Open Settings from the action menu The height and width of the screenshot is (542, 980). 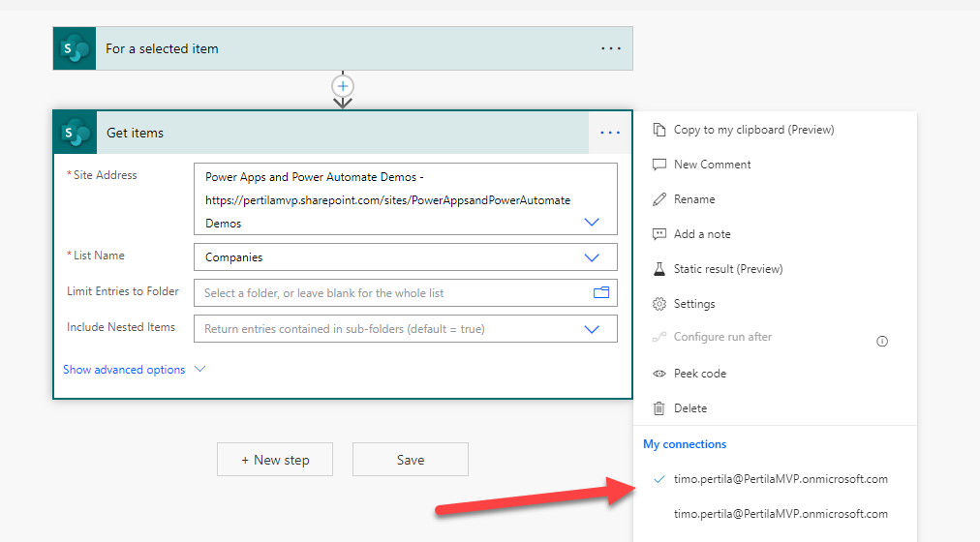[693, 304]
